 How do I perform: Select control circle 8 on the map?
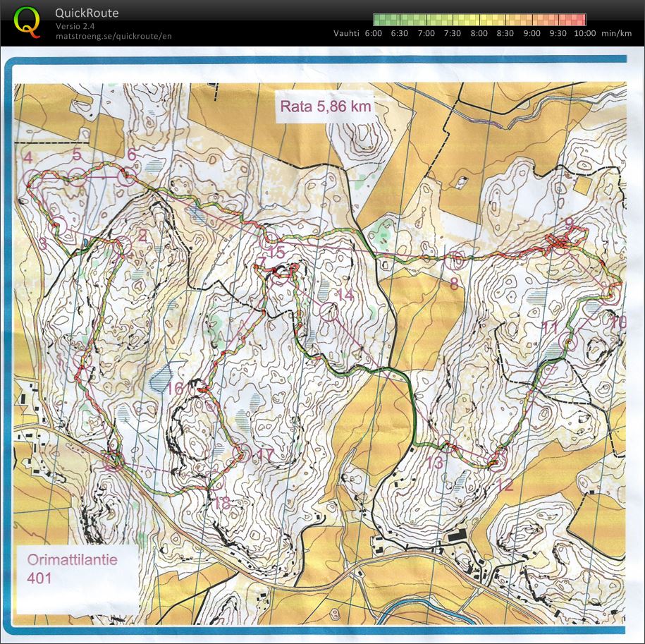456,261
